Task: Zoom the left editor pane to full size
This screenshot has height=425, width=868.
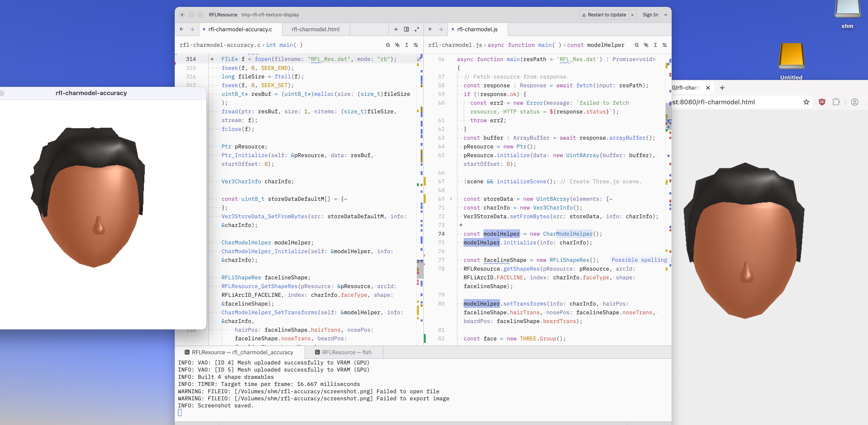Action: coord(417,29)
